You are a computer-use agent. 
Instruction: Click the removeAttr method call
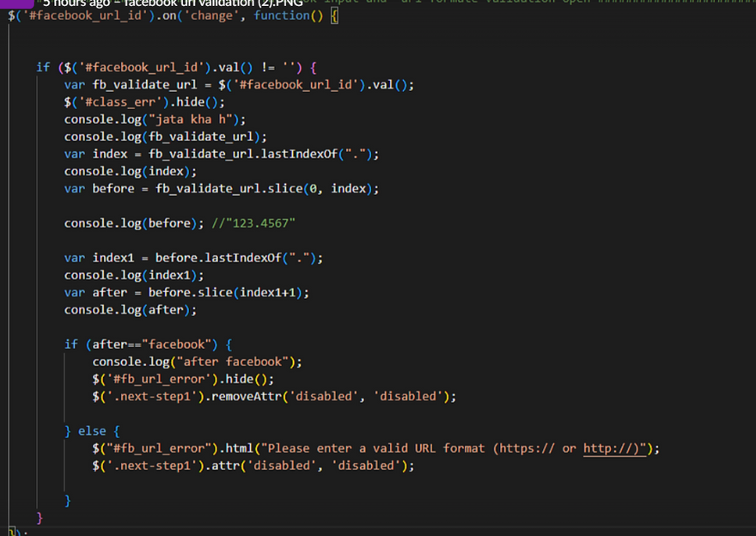[x=249, y=396]
